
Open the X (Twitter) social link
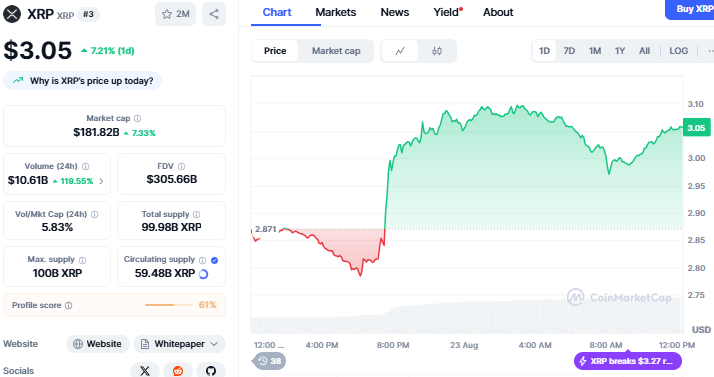pyautogui.click(x=145, y=371)
